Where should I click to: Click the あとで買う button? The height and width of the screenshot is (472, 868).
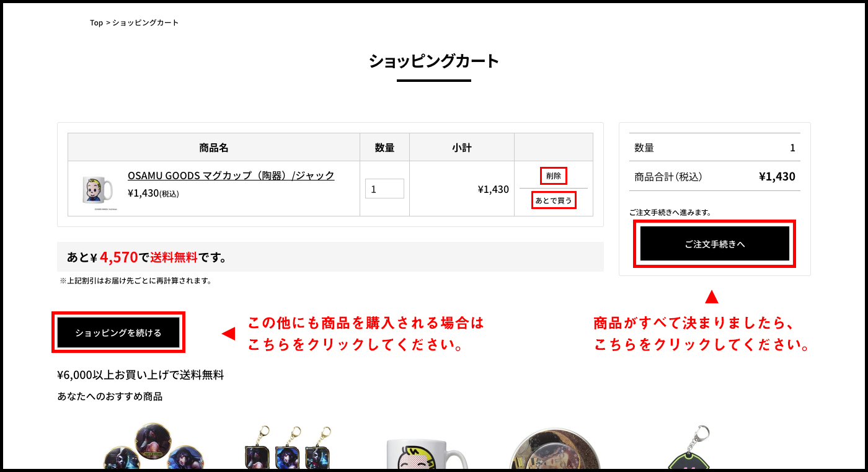(x=553, y=200)
